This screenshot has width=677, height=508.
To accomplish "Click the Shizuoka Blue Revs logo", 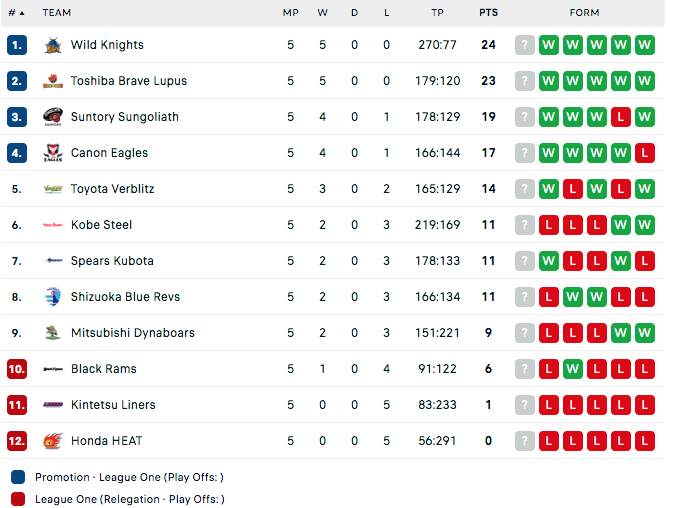I will click(53, 297).
